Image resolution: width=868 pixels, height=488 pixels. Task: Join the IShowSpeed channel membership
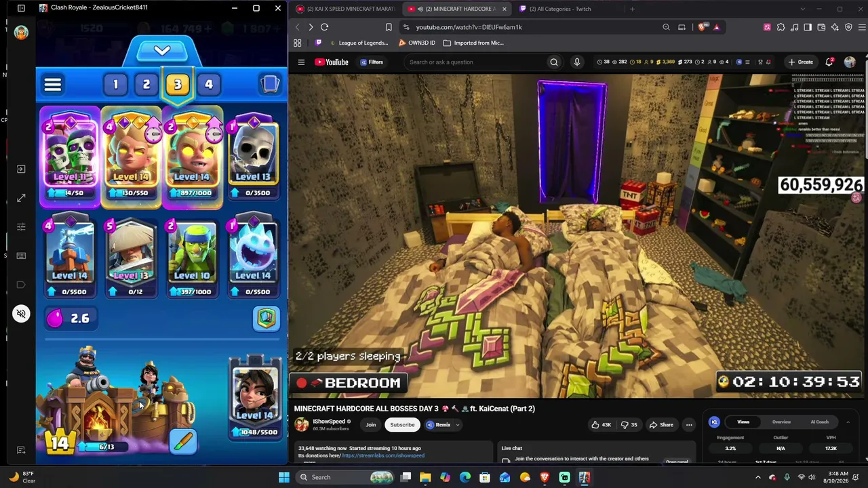coord(371,425)
